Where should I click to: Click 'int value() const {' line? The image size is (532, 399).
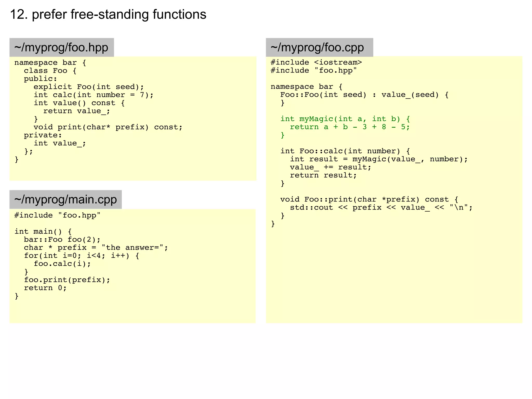(x=79, y=103)
